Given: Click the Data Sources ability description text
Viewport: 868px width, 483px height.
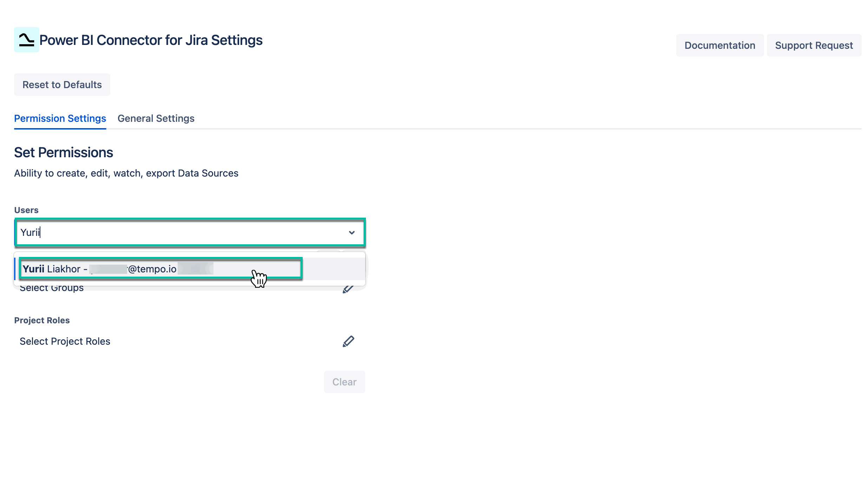Looking at the screenshot, I should [x=126, y=173].
